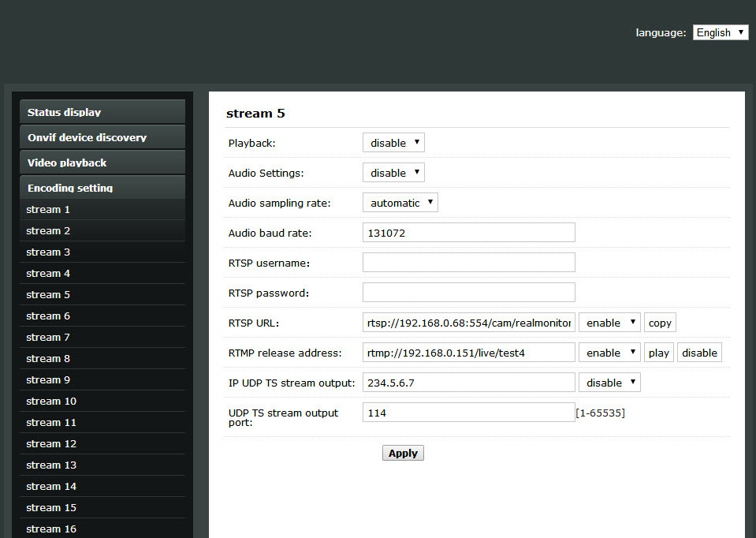Focus the UDP TS stream output port field

[468, 412]
